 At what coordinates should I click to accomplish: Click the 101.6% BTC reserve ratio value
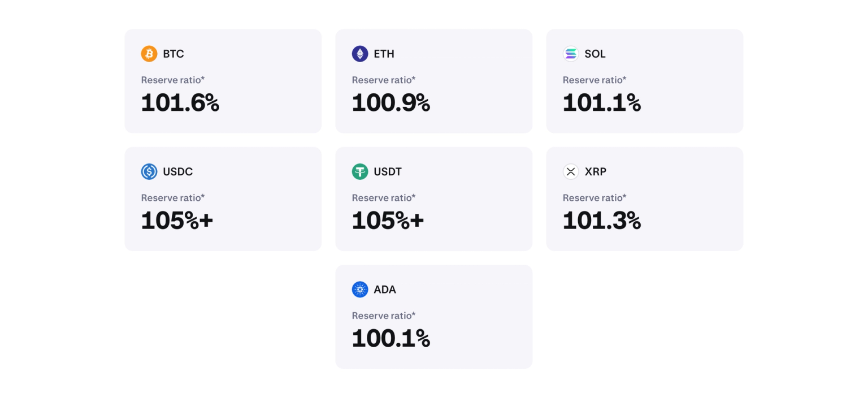click(180, 103)
